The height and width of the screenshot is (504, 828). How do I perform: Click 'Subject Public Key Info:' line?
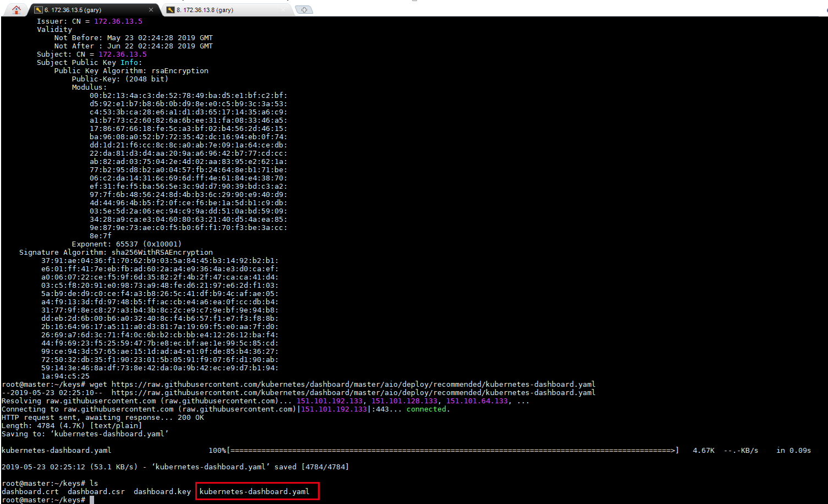[x=90, y=62]
